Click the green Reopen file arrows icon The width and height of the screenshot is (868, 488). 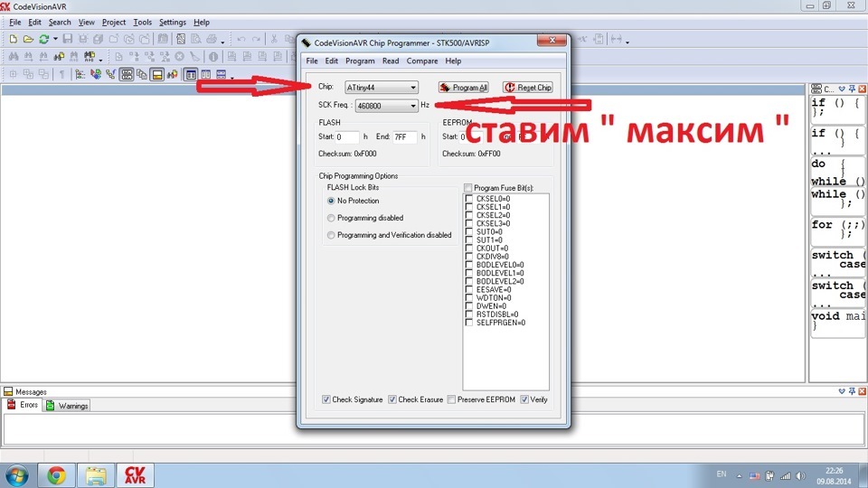[43, 39]
